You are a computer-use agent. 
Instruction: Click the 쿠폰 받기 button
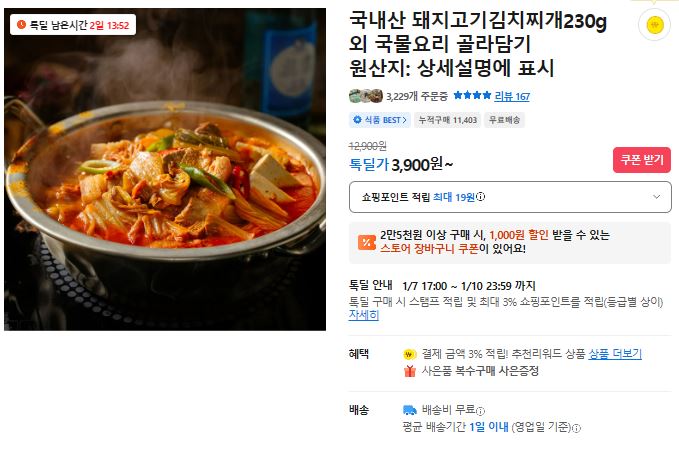point(642,160)
